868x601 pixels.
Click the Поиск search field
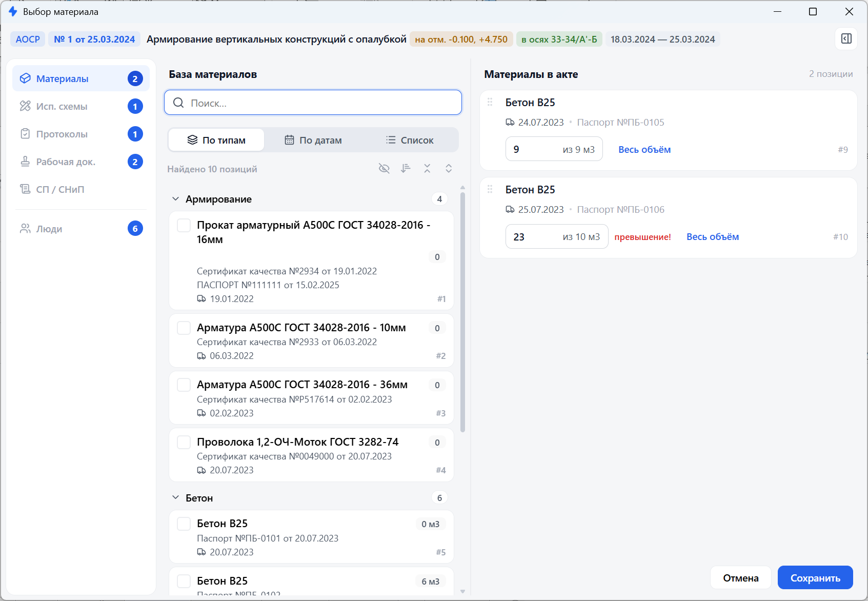click(x=313, y=103)
